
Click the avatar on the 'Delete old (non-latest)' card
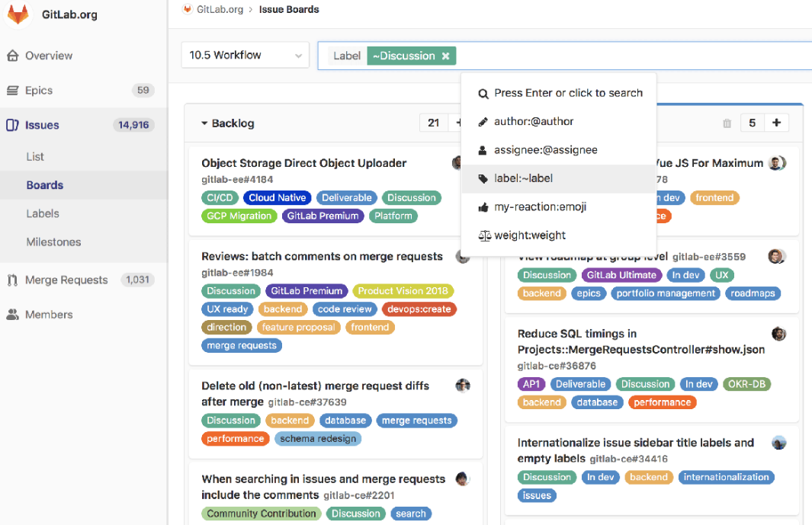coord(463,386)
